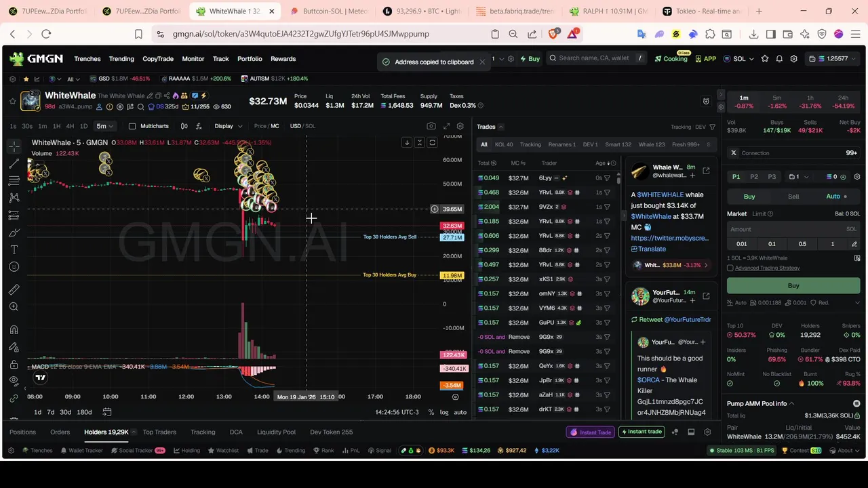Open favorites star in top header

[x=765, y=59]
